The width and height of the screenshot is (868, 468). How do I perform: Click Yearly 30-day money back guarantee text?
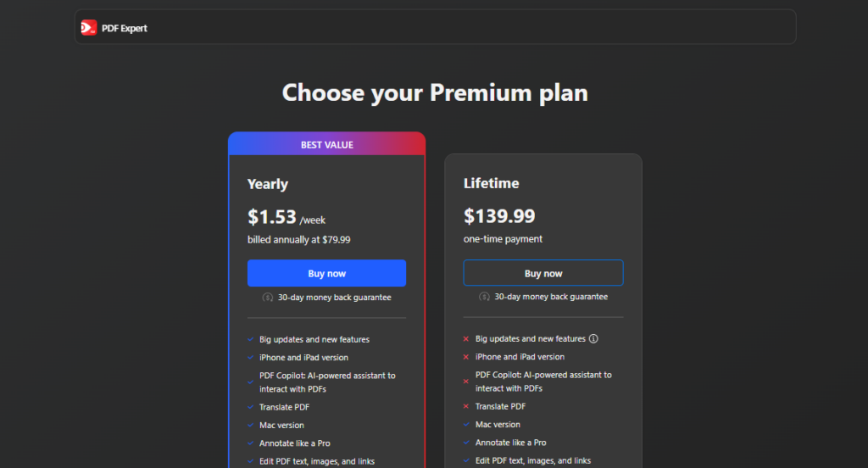(x=334, y=298)
